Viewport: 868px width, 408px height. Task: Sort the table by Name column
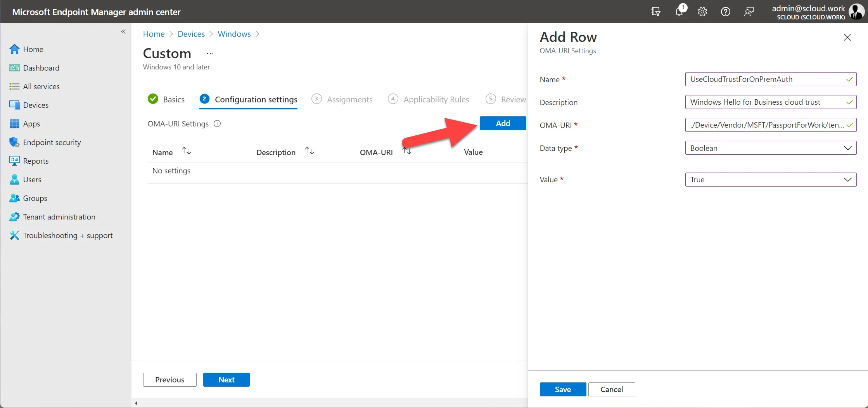187,151
